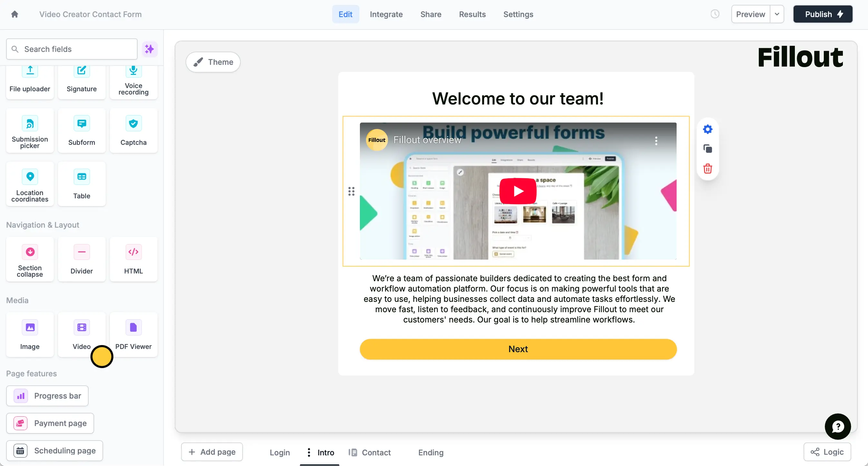Play the Fillout overview video
Image resolution: width=868 pixels, height=466 pixels.
[x=518, y=191]
